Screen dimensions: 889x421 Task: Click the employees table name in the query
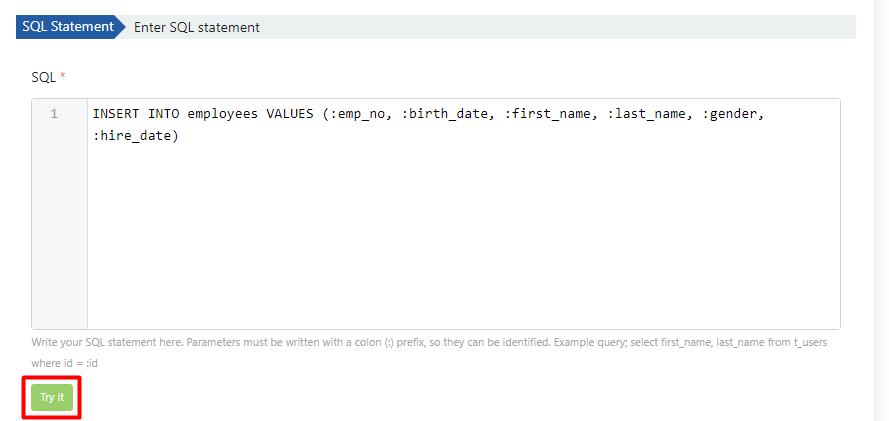(223, 114)
